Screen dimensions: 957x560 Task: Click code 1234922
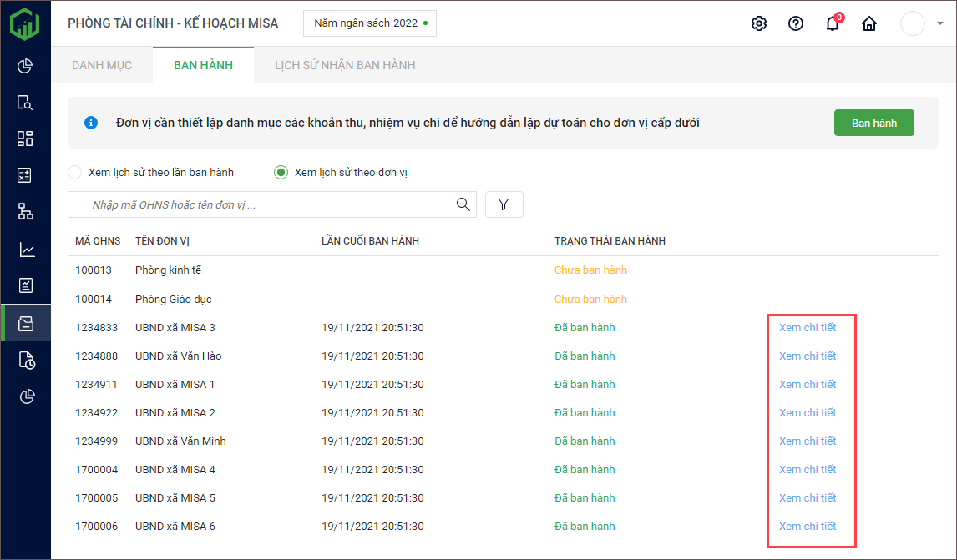click(96, 412)
